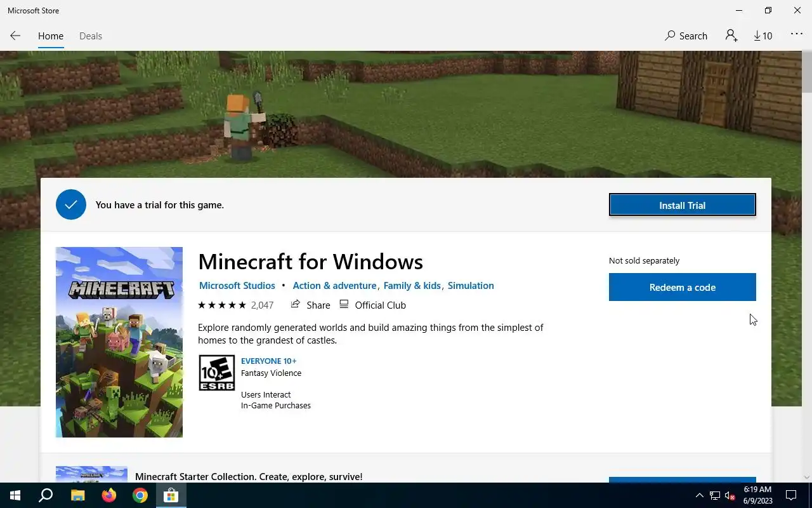Show hidden system tray icons
Screen dimensions: 812x508
click(x=700, y=495)
